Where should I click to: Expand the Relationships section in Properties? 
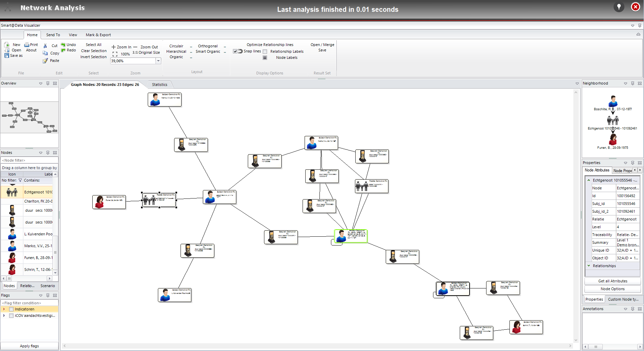click(589, 266)
